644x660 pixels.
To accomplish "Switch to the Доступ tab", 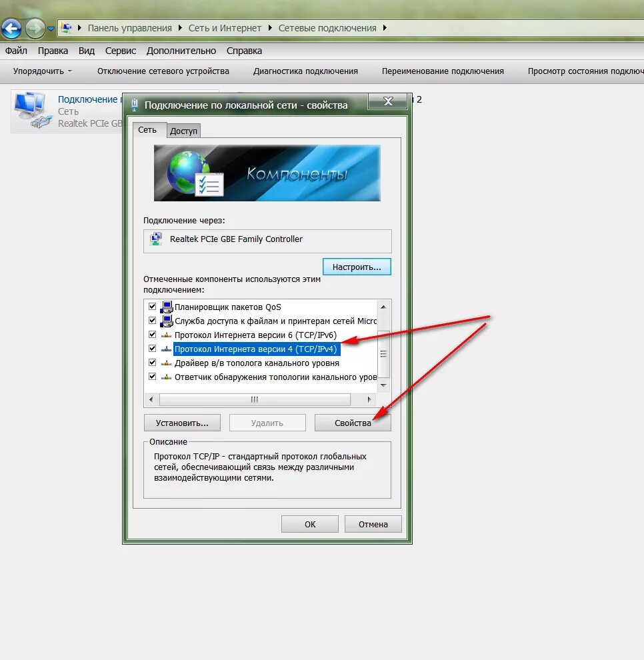I will (x=183, y=131).
